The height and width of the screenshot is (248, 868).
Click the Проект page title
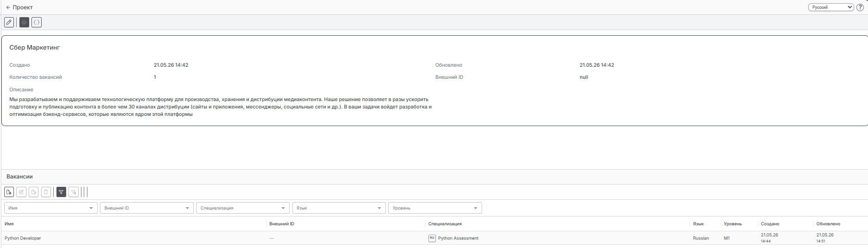click(23, 7)
